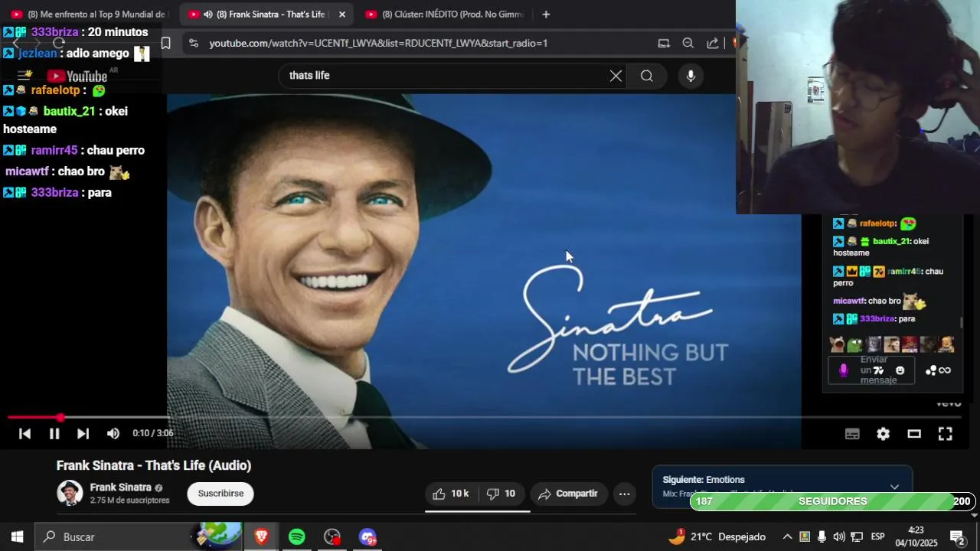Open the Discord-like app with 9+ badge

tap(367, 537)
